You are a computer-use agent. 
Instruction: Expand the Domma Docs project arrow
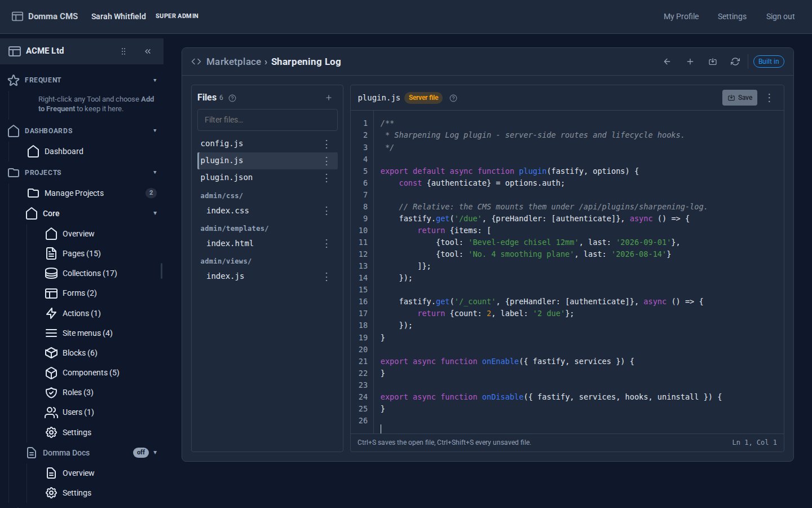pyautogui.click(x=155, y=453)
